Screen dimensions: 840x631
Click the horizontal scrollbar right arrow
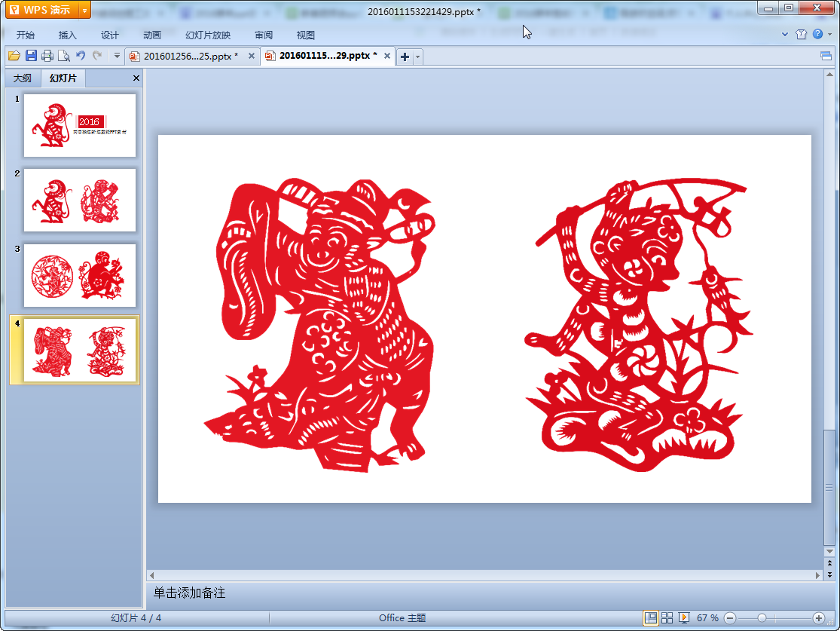click(x=818, y=575)
